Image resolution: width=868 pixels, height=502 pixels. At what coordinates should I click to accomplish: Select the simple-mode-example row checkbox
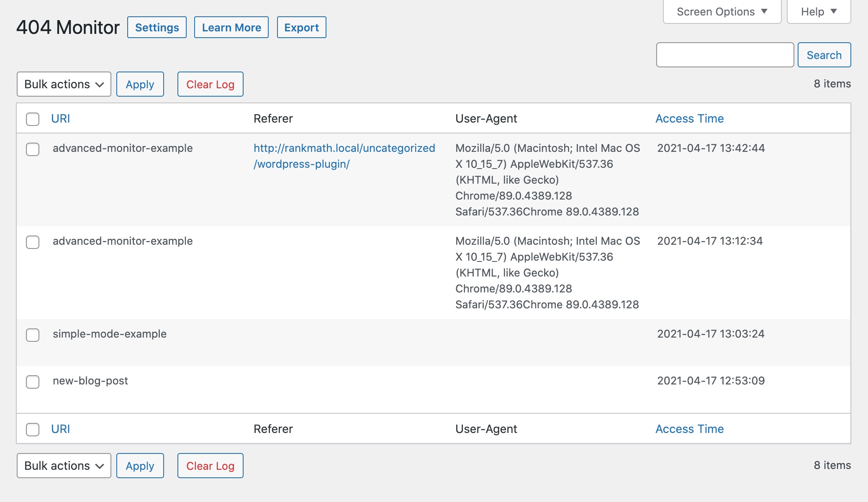33,335
